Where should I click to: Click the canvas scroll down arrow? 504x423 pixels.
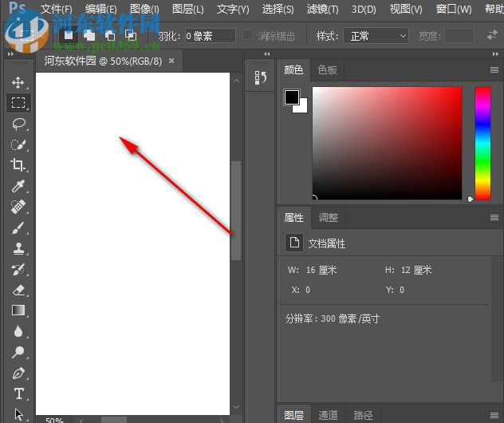[237, 407]
